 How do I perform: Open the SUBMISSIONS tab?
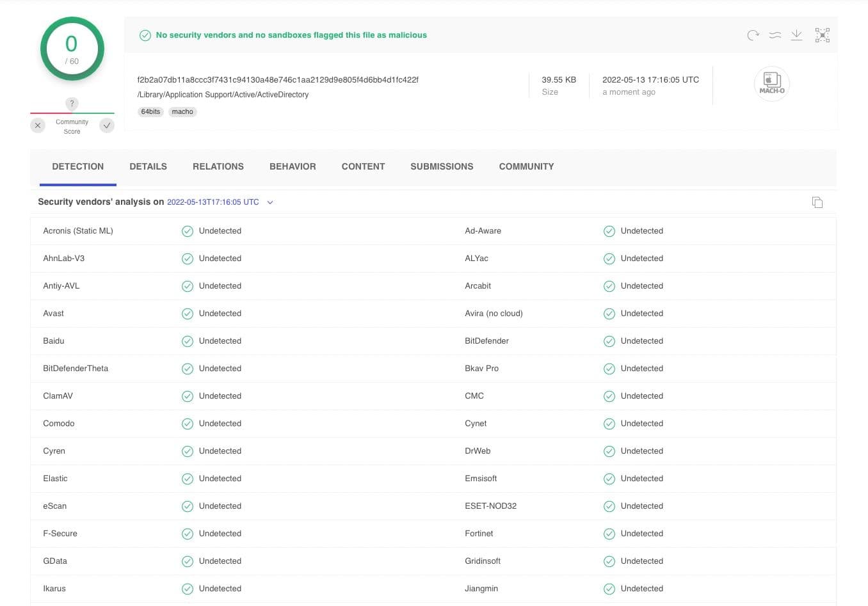click(442, 166)
